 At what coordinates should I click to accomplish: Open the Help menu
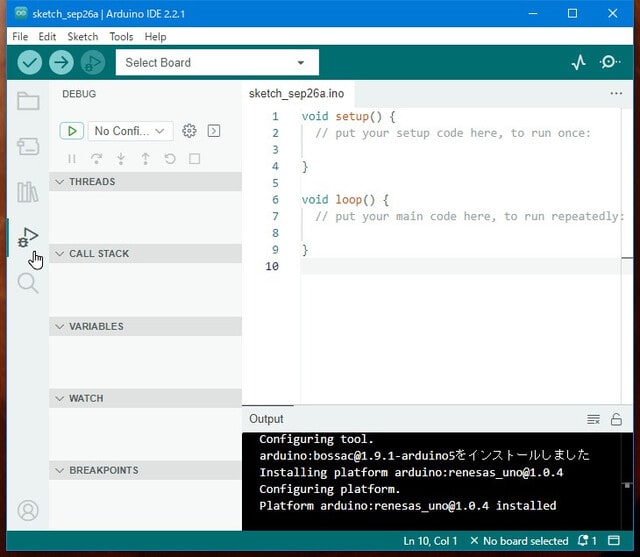(155, 37)
